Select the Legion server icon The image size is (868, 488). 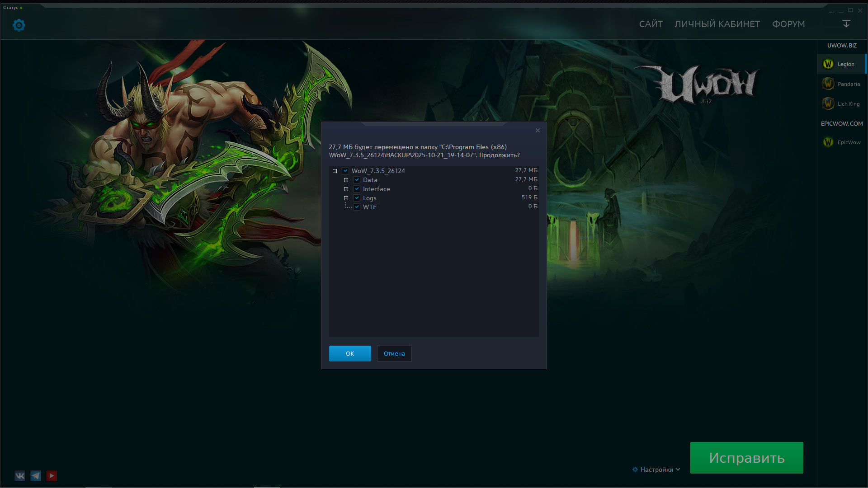point(828,64)
